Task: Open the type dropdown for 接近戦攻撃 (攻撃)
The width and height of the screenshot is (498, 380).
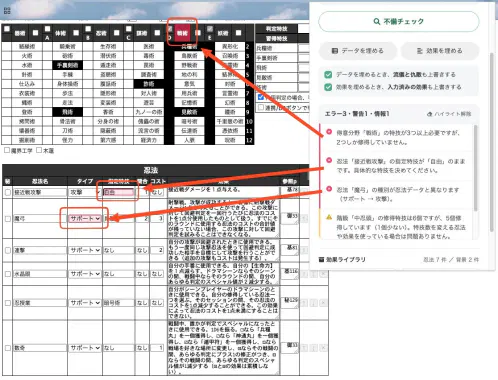Action: tap(85, 192)
